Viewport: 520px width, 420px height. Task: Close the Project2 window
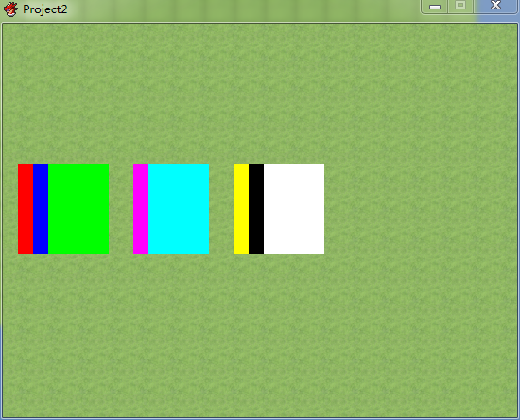(495, 6)
